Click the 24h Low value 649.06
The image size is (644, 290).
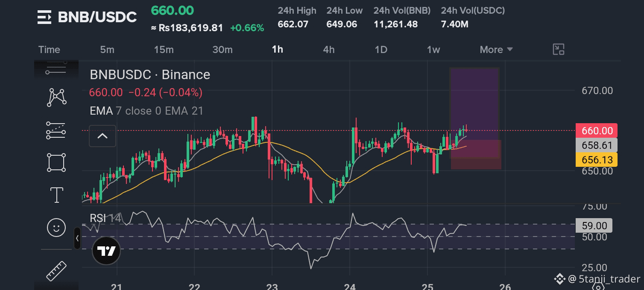tap(342, 24)
